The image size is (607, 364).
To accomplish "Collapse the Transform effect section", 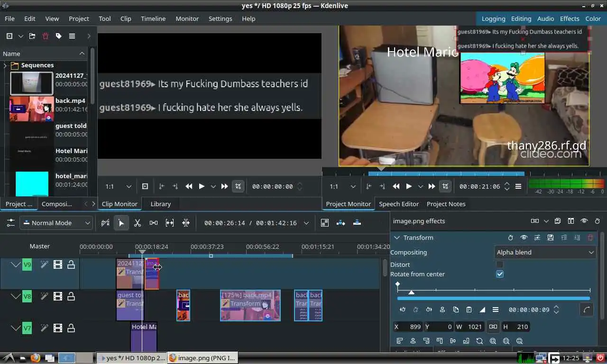I will click(x=396, y=237).
